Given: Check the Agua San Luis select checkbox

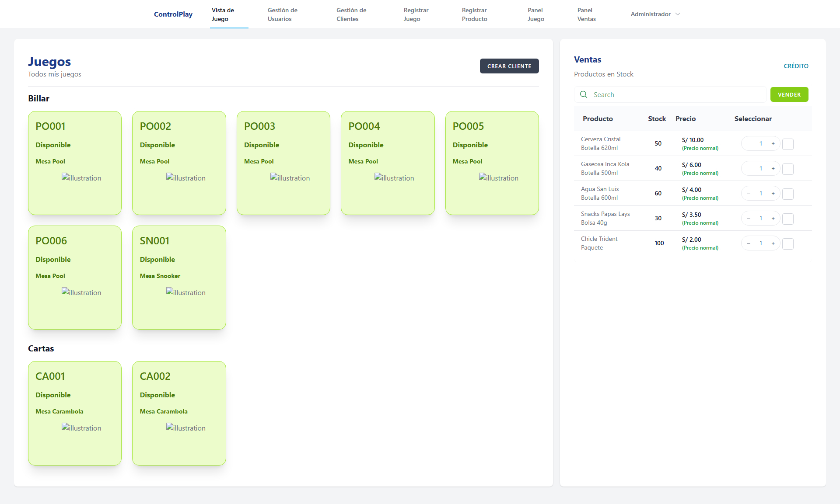Looking at the screenshot, I should pyautogui.click(x=788, y=194).
